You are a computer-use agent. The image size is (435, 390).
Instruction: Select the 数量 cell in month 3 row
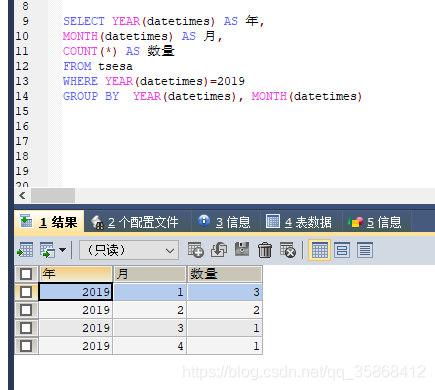[225, 328]
